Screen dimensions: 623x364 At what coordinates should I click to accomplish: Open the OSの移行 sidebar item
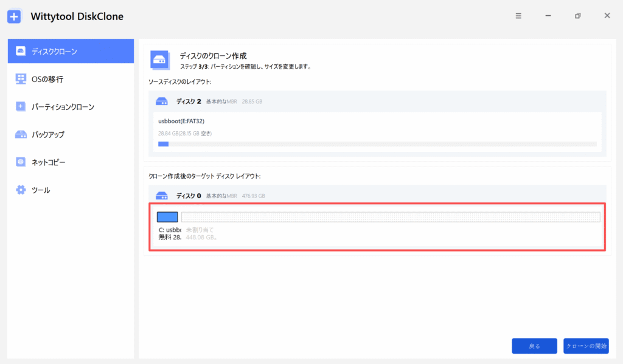(x=71, y=79)
